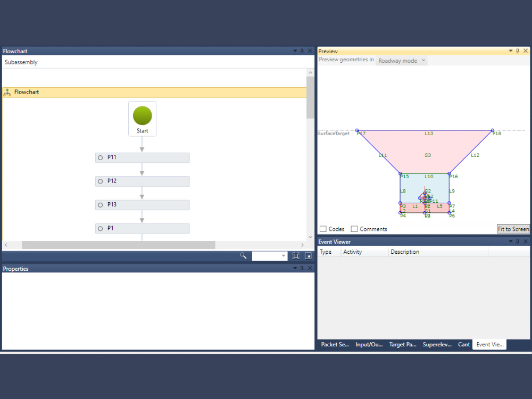The width and height of the screenshot is (532, 399).
Task: Select the P13 node circle marker
Action: click(x=101, y=205)
